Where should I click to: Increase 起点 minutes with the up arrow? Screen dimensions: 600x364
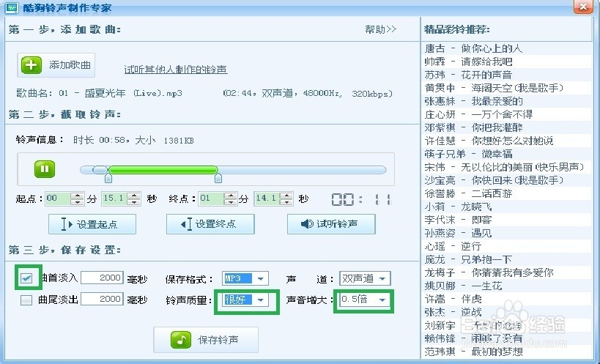78,196
